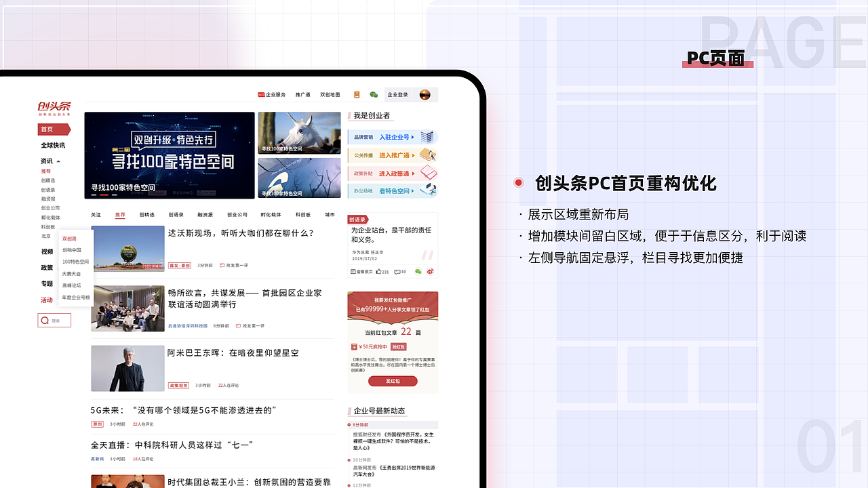Click the green WeChat icon in the top navigation bar
The height and width of the screenshot is (488, 868).
coord(374,95)
